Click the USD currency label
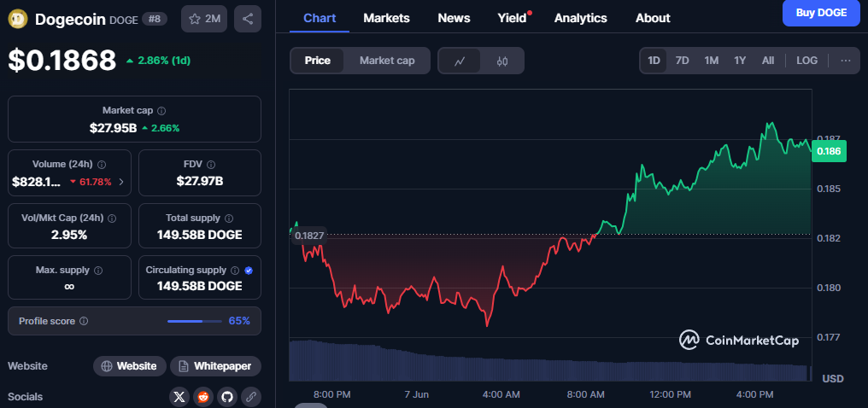868x408 pixels. [833, 379]
